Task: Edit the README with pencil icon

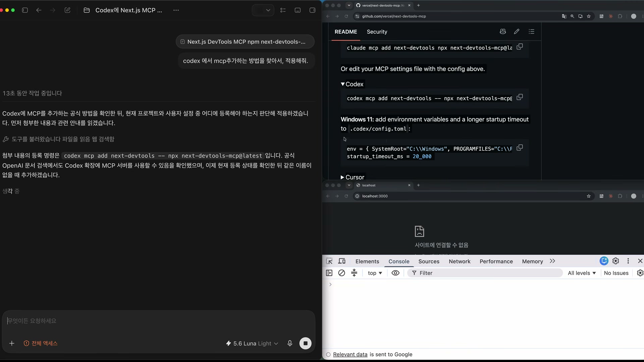Action: 517,32
